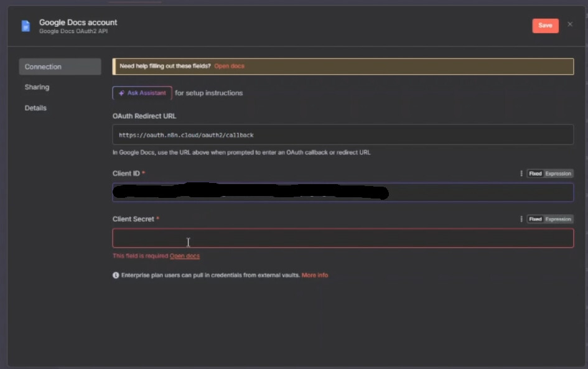The image size is (588, 369).
Task: Click the Google Docs file icon
Action: coord(26,26)
